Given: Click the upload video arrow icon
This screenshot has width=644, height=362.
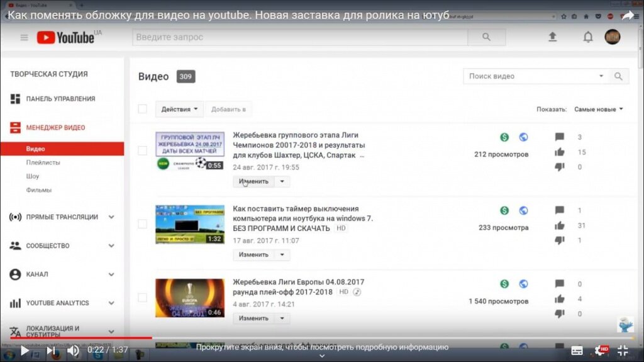Looking at the screenshot, I should point(553,37).
